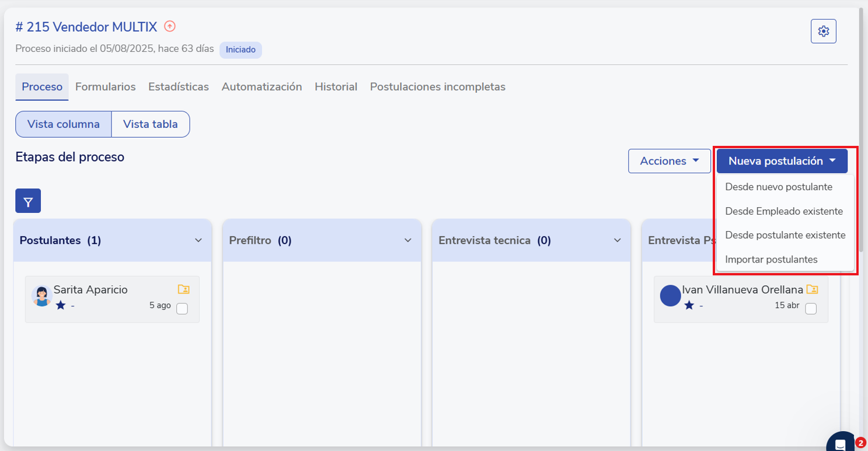Click the Nueva postulación button

click(x=782, y=161)
